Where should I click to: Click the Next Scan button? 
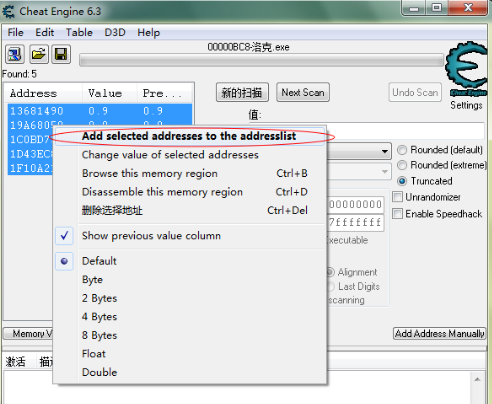point(303,92)
